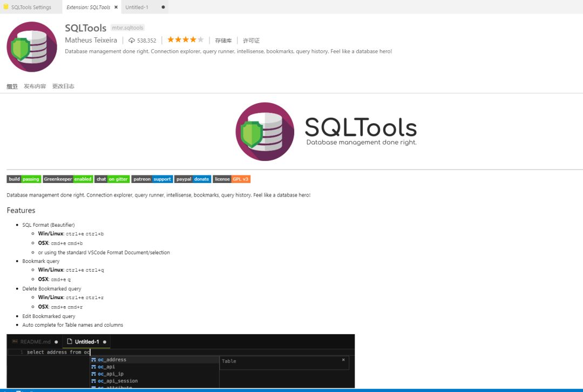Click the oc_api_session autocomplete suggestion

point(154,381)
